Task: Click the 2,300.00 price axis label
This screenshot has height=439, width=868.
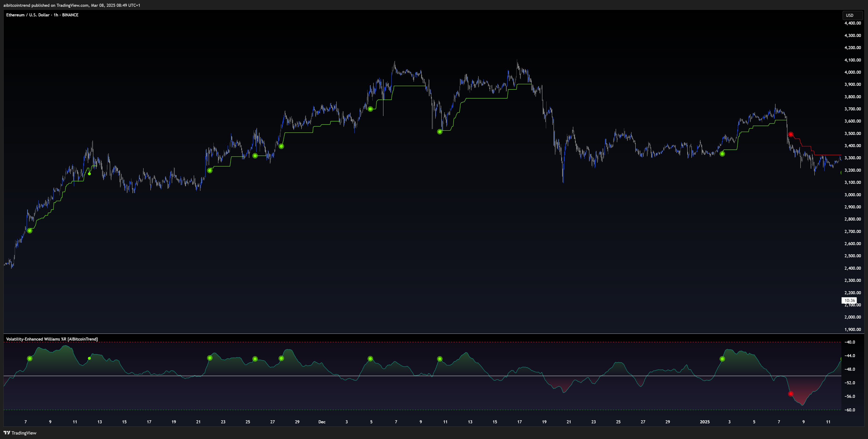Action: point(853,280)
